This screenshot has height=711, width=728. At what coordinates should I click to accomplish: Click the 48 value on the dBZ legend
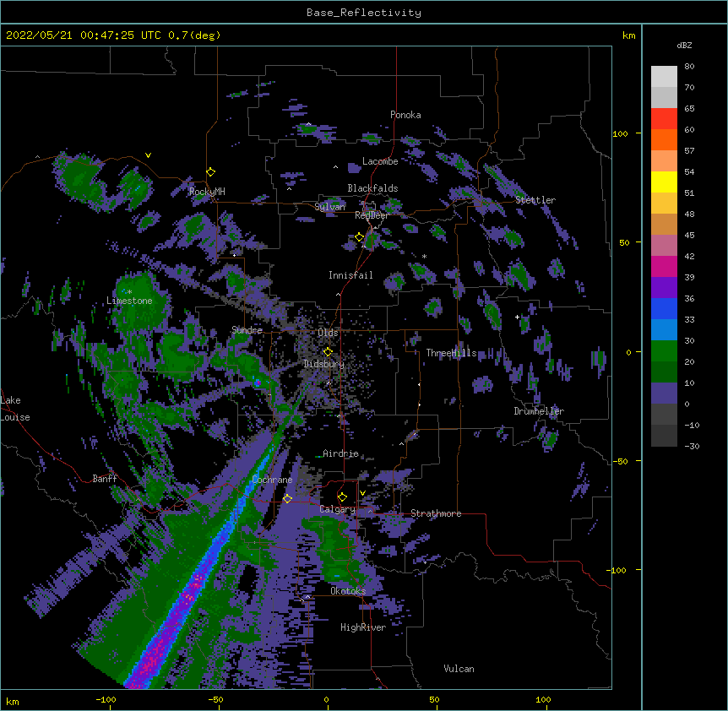click(689, 214)
